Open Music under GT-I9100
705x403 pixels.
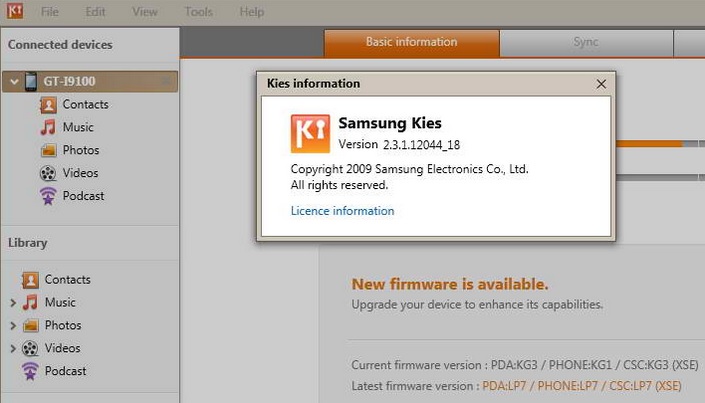pos(78,127)
